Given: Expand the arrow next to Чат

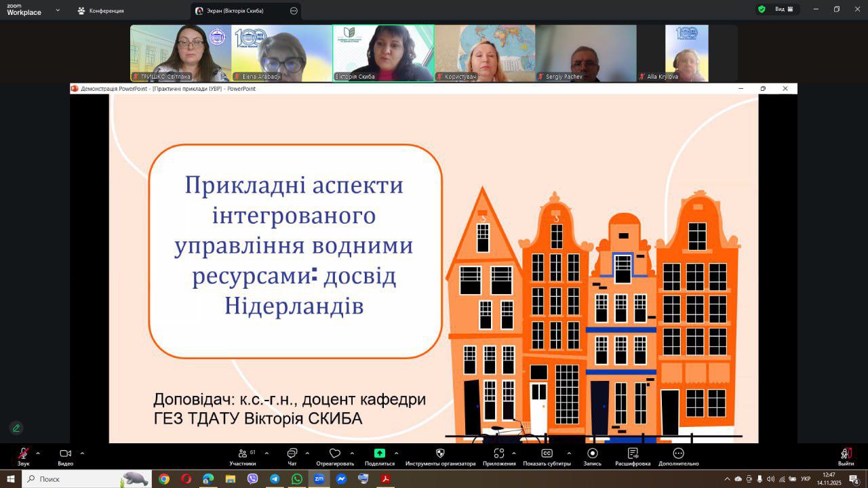Looking at the screenshot, I should coord(307,453).
